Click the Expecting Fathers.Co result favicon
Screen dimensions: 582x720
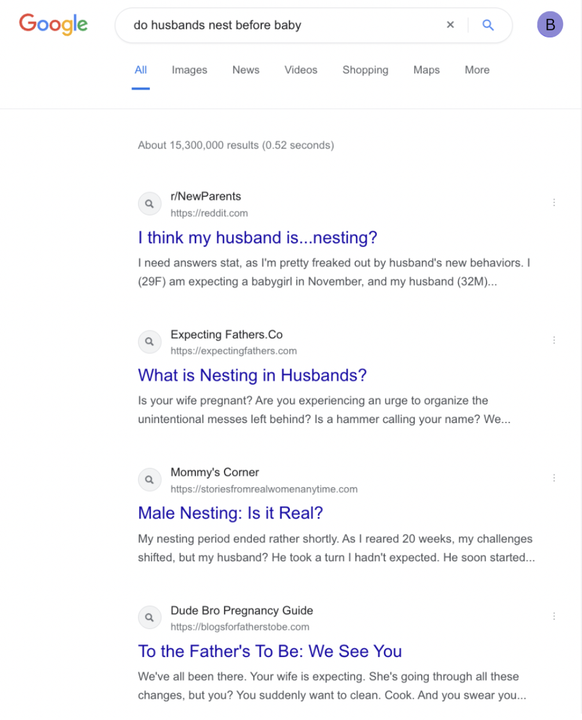coord(150,342)
